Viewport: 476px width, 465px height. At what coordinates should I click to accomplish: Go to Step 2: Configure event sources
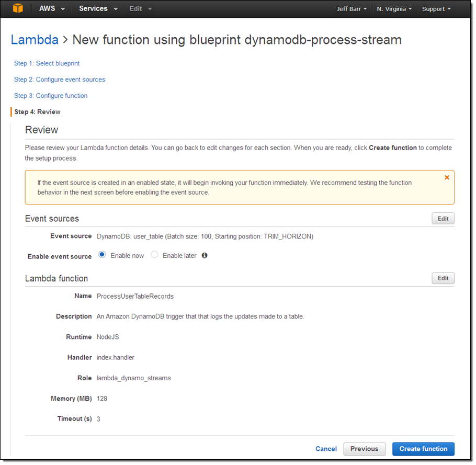click(x=60, y=80)
